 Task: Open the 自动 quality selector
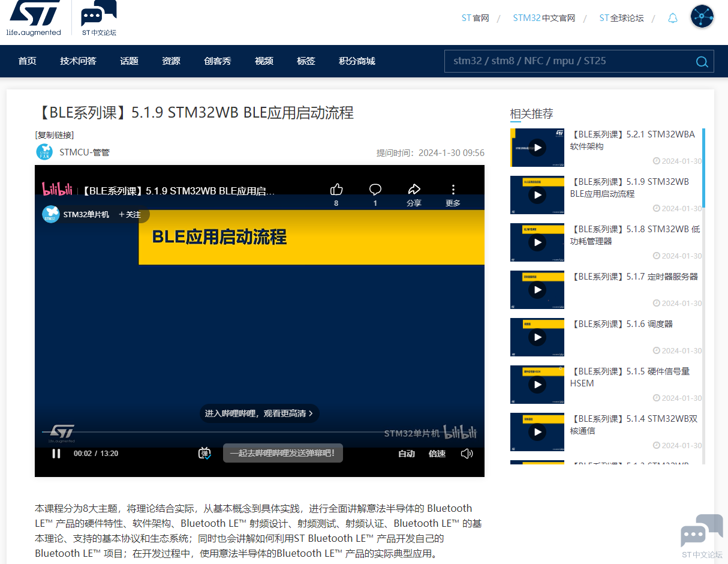click(x=407, y=454)
